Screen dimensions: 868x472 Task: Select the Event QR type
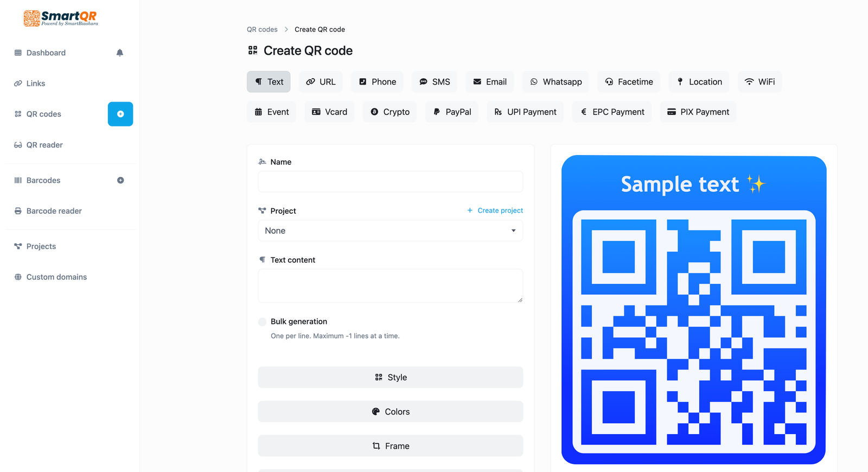pyautogui.click(x=271, y=112)
